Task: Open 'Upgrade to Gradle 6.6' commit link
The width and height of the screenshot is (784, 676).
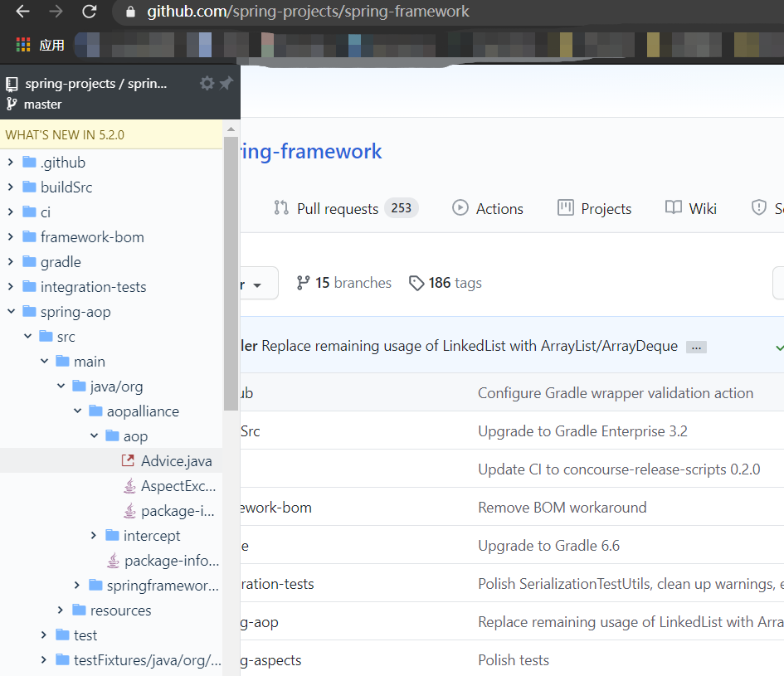Action: click(548, 546)
